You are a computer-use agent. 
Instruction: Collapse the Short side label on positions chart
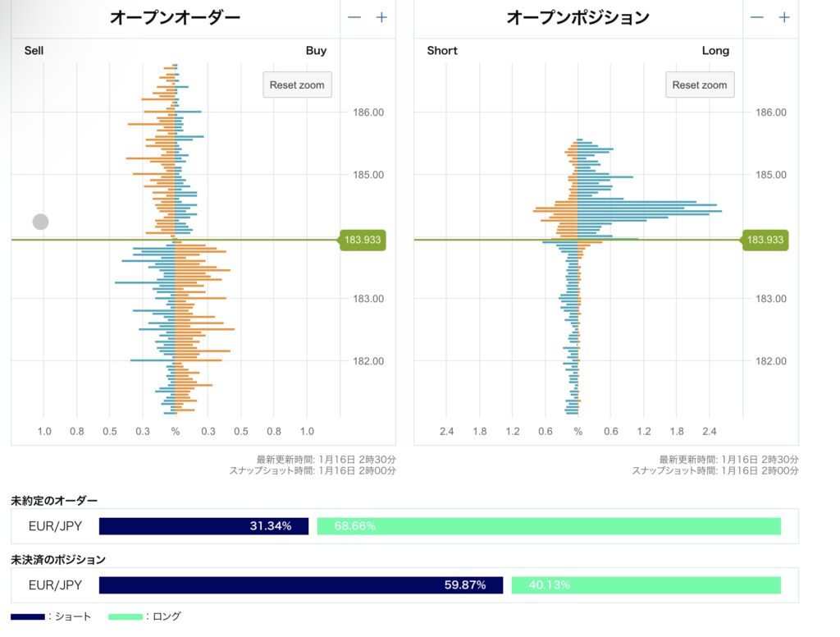tap(442, 50)
